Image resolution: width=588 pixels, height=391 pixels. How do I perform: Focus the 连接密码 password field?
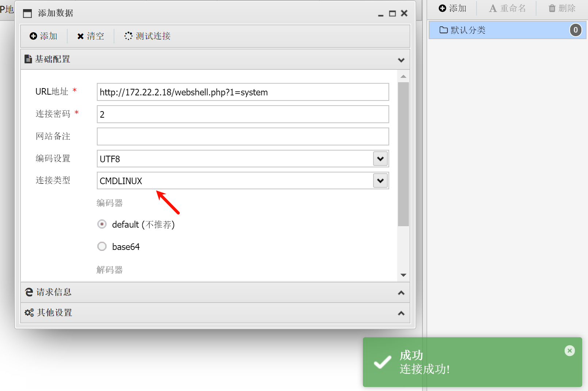pyautogui.click(x=243, y=114)
